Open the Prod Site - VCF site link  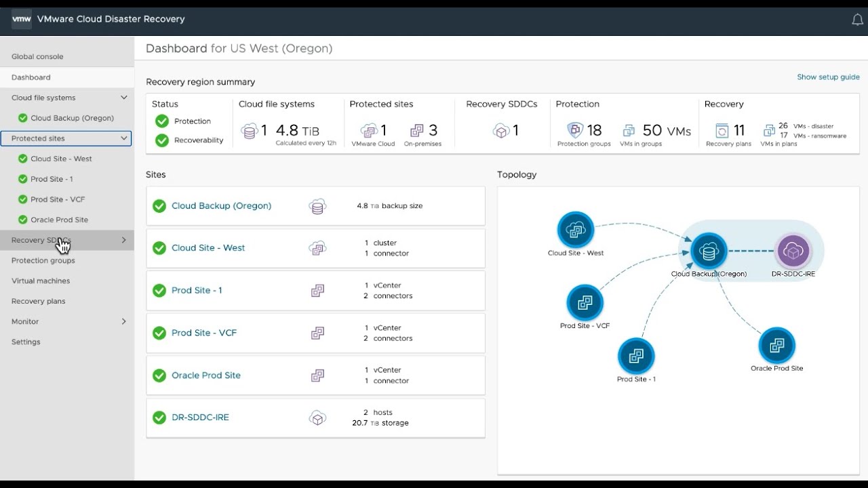click(x=204, y=333)
